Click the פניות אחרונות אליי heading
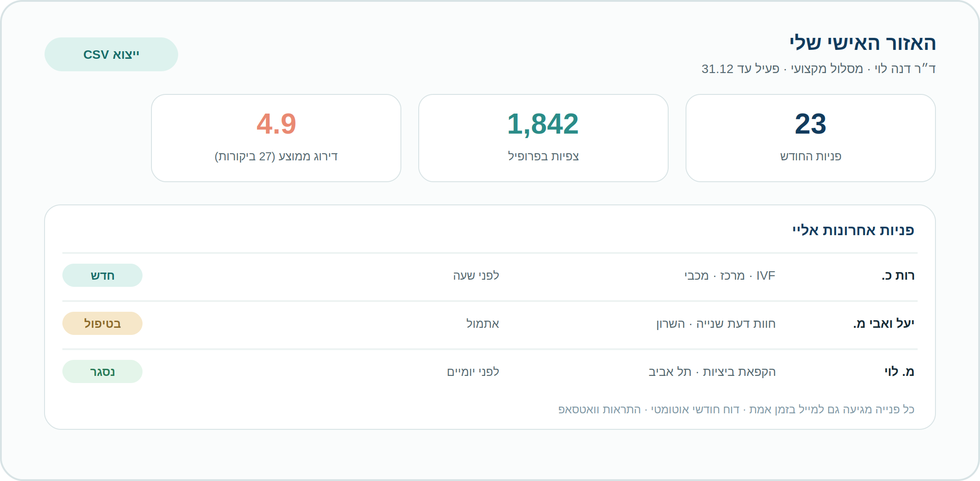The height and width of the screenshot is (481, 980). click(853, 230)
